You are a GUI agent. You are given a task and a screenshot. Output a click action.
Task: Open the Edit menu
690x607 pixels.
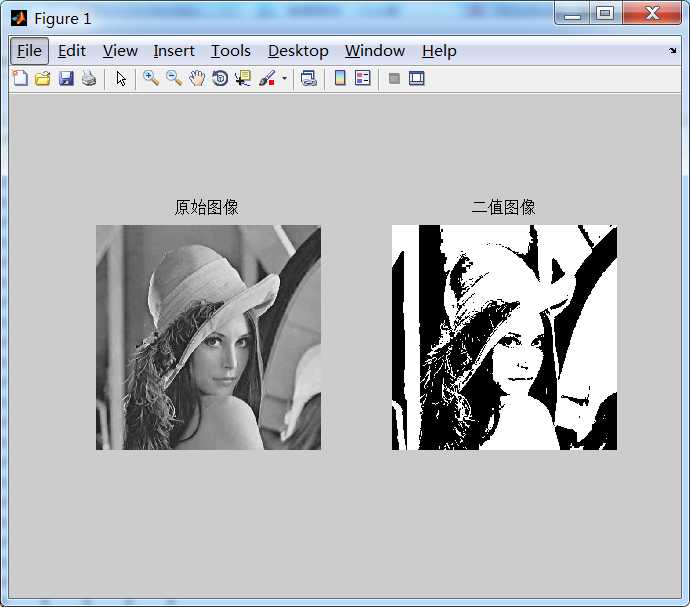click(x=72, y=51)
